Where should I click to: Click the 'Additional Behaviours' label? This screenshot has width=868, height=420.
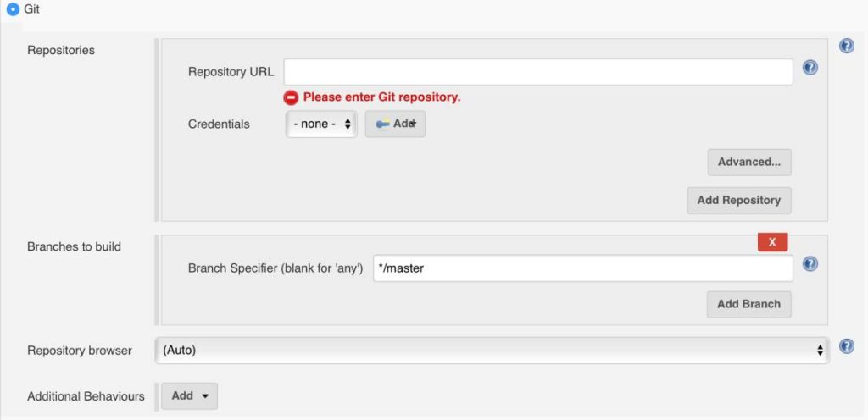pos(86,395)
